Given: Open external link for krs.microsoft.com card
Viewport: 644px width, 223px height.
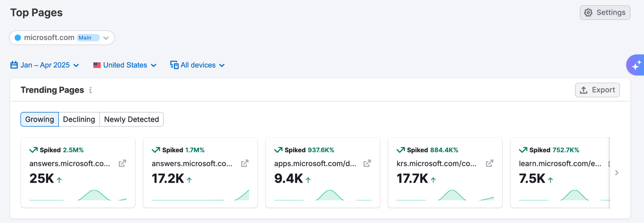Looking at the screenshot, I should [489, 163].
